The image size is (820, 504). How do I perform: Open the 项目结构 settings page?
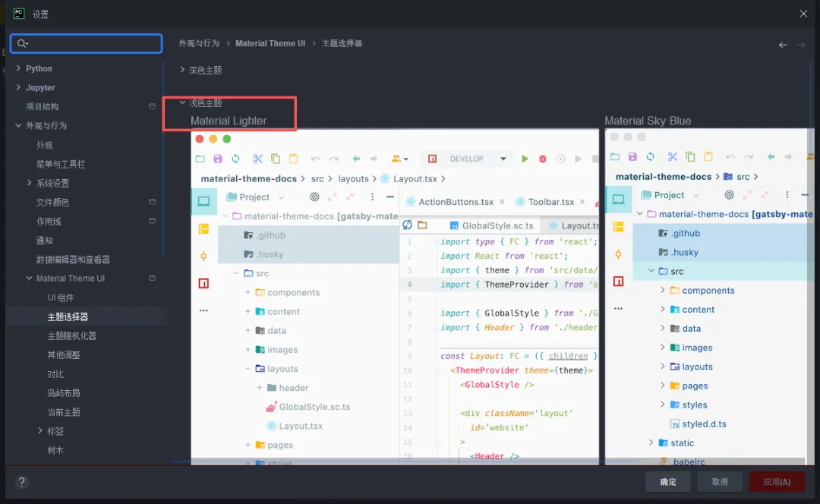click(43, 107)
